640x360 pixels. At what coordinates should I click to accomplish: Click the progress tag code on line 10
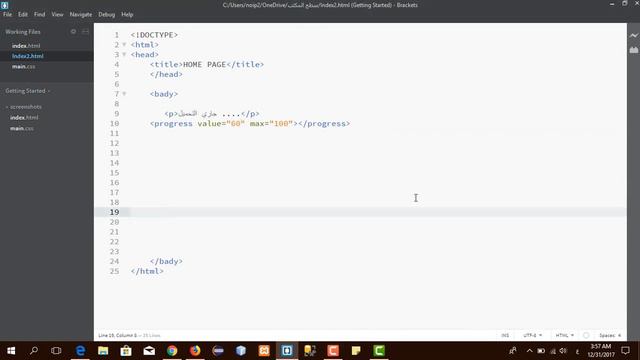click(250, 123)
